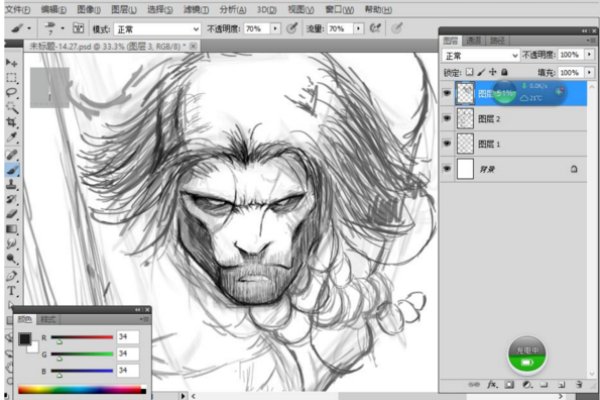Screen dimensions: 600x400
Task: Select the Rectangular Marquee tool
Action: coord(11,76)
